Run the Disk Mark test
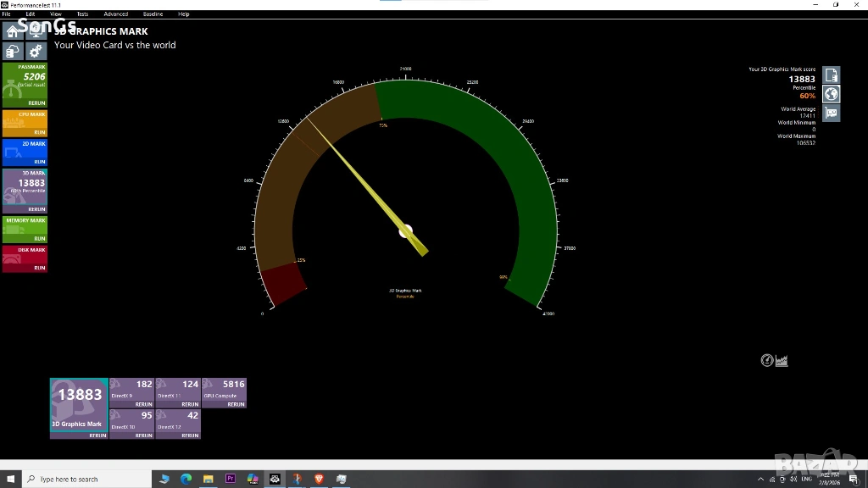 pos(39,268)
